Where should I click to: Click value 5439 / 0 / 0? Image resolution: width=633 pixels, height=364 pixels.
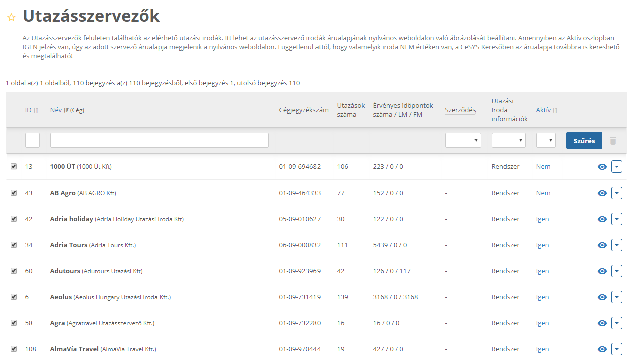click(390, 245)
